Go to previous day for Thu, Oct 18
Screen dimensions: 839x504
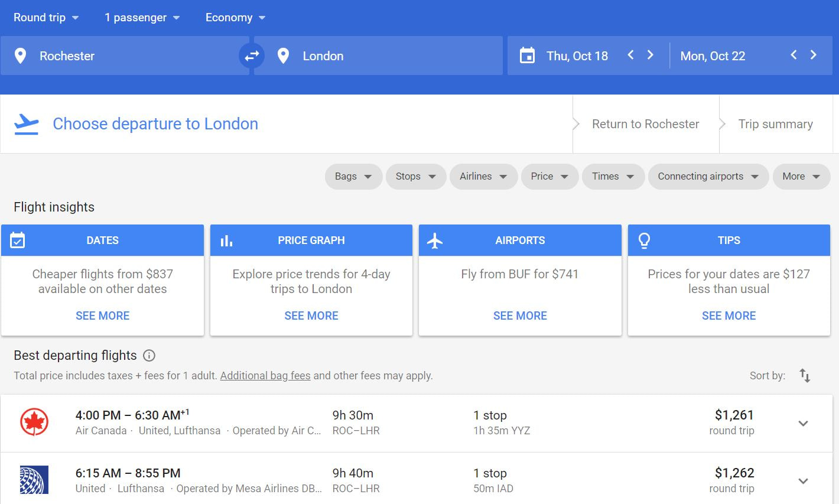pos(630,55)
